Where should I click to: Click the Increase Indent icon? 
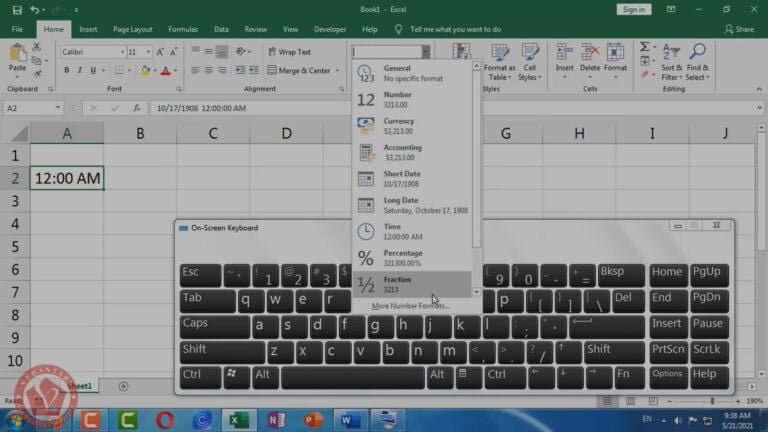(x=253, y=71)
